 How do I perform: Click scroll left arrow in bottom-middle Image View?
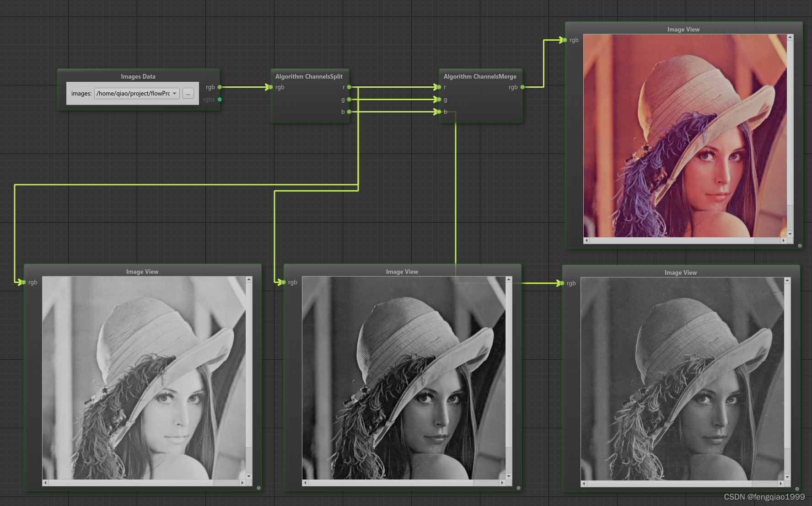pos(305,483)
